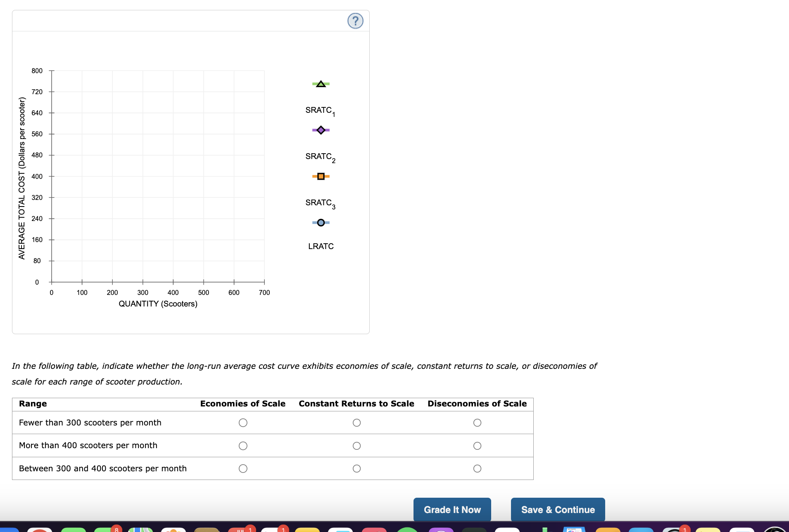Click the Save & Continue button
This screenshot has height=532, width=789.
point(558,509)
